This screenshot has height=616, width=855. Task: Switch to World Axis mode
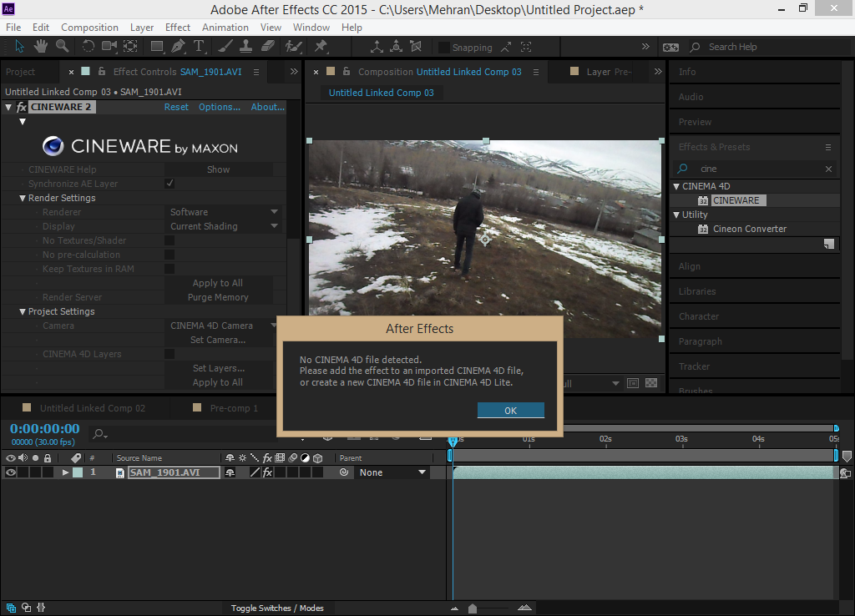pos(397,47)
